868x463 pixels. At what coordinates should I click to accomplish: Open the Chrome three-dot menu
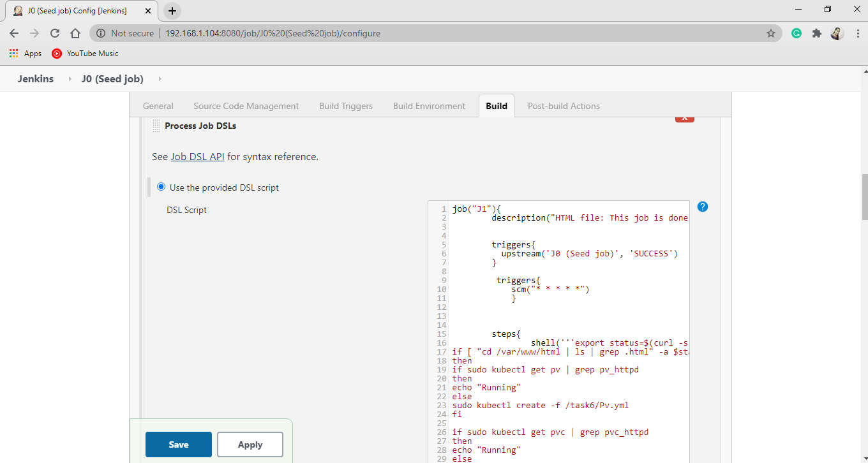click(857, 33)
